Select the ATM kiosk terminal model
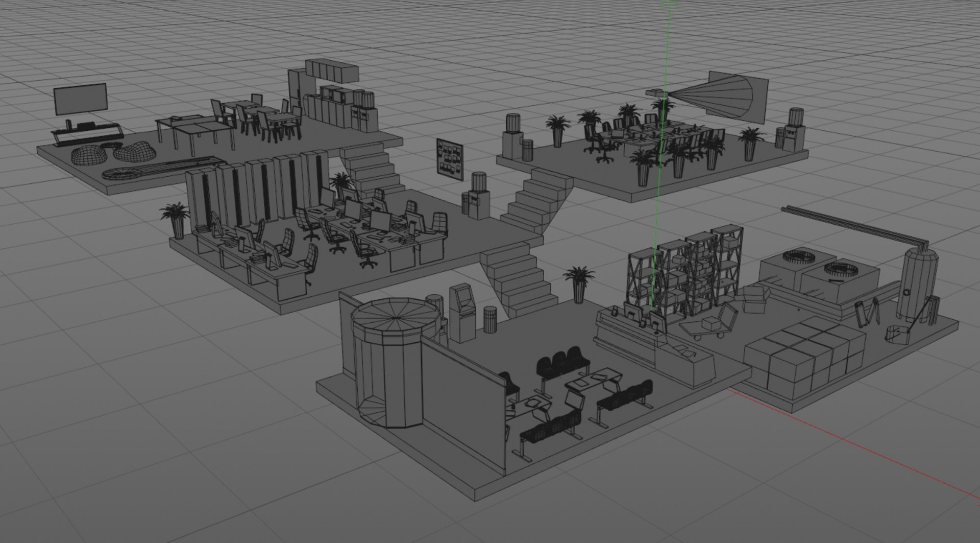The image size is (980, 543). 463,313
